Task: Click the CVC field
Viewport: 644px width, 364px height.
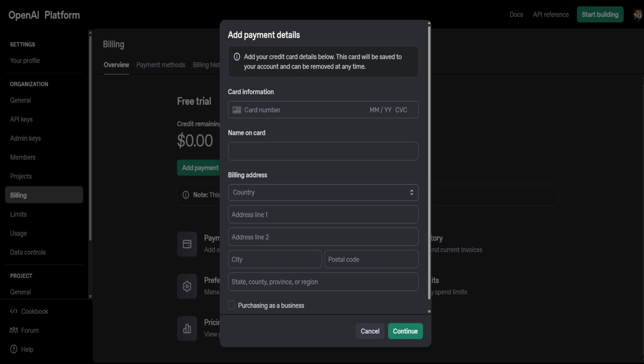Action: tap(401, 110)
